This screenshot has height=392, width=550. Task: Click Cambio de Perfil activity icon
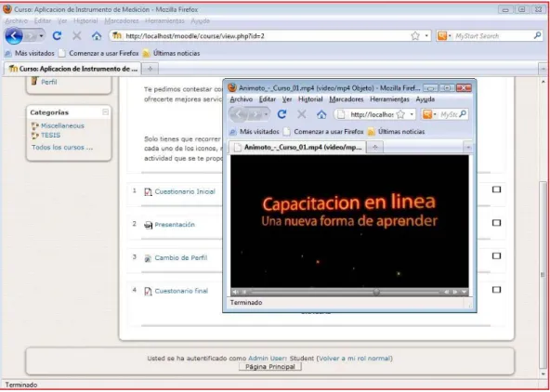(148, 258)
